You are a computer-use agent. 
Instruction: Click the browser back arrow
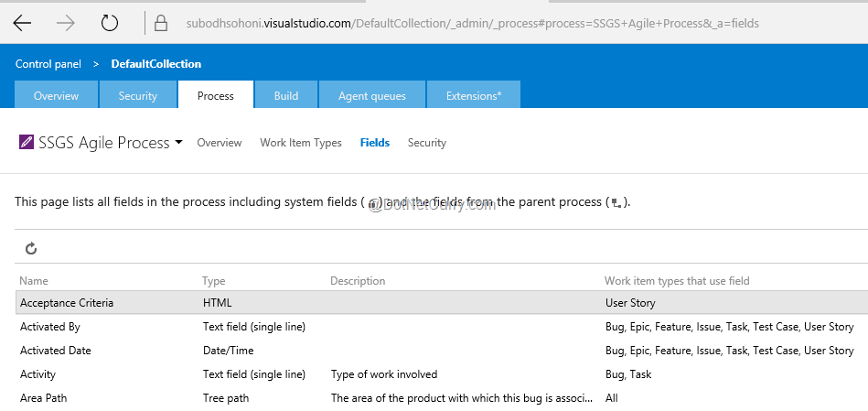22,23
